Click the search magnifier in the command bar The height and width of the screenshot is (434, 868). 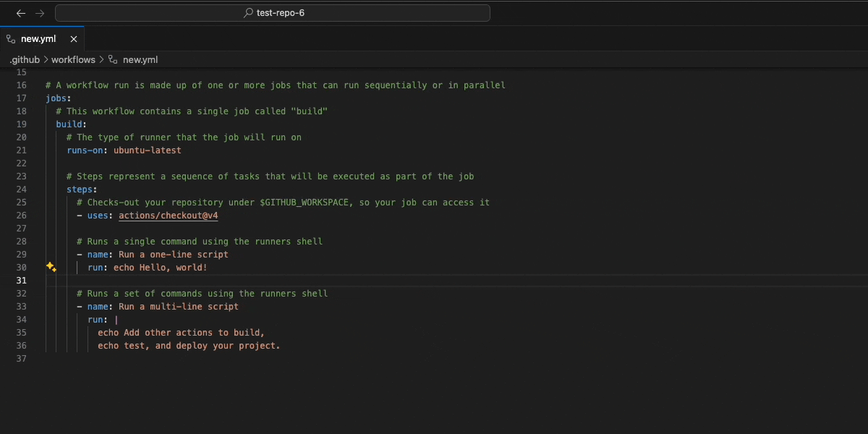click(x=247, y=12)
